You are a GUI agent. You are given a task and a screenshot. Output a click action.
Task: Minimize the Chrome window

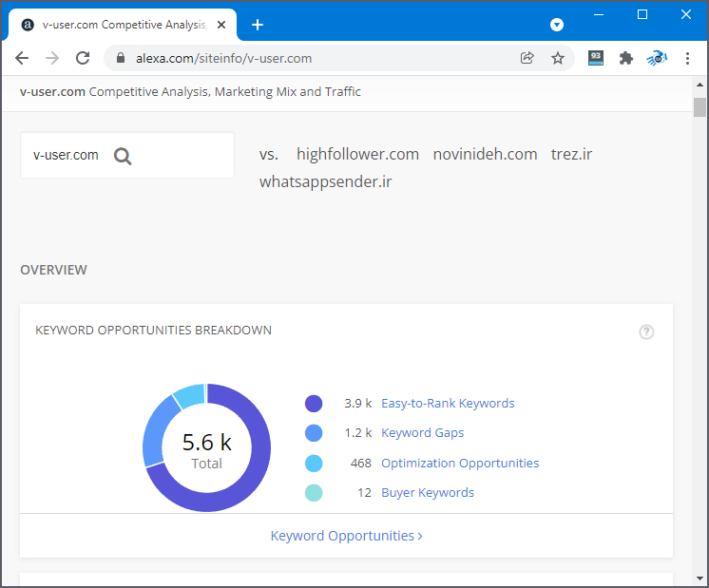point(599,14)
